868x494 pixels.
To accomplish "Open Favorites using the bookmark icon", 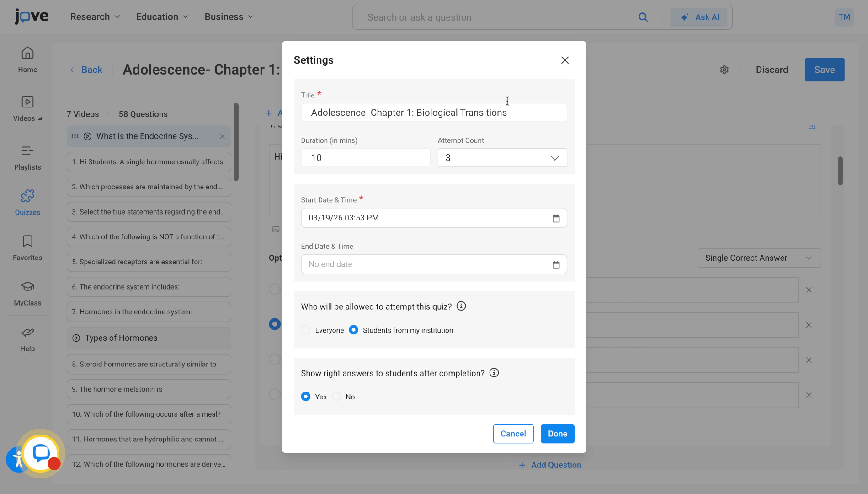I will coord(27,247).
